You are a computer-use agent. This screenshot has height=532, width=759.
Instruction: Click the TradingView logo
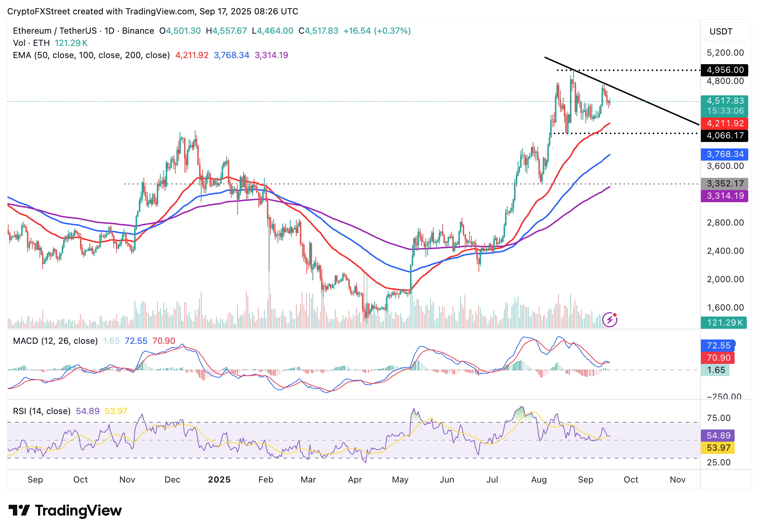[x=65, y=510]
